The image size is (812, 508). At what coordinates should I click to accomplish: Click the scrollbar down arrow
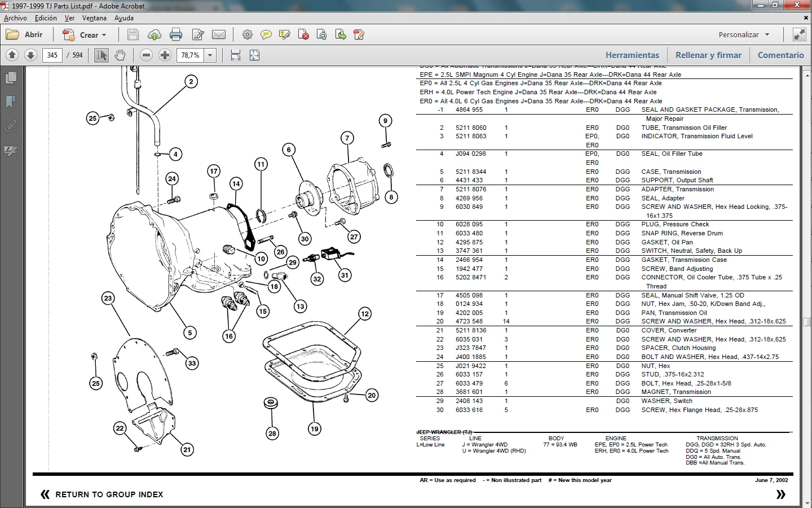pos(807,503)
